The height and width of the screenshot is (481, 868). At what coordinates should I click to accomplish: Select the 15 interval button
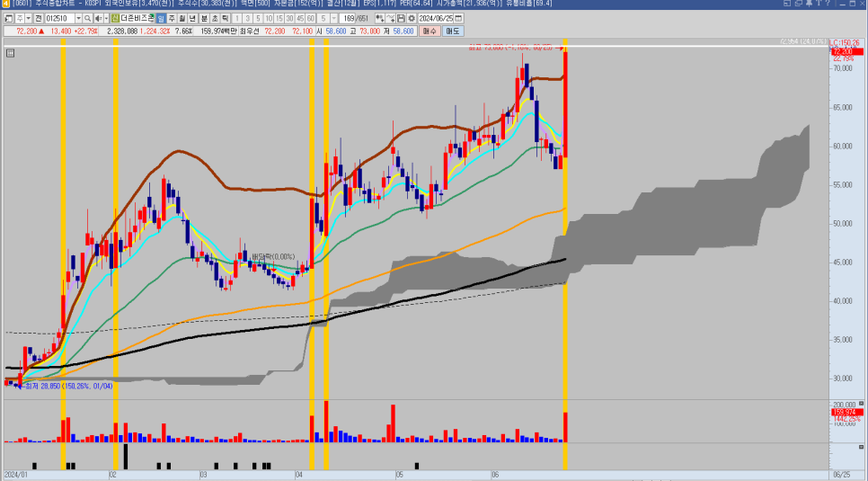pos(279,18)
